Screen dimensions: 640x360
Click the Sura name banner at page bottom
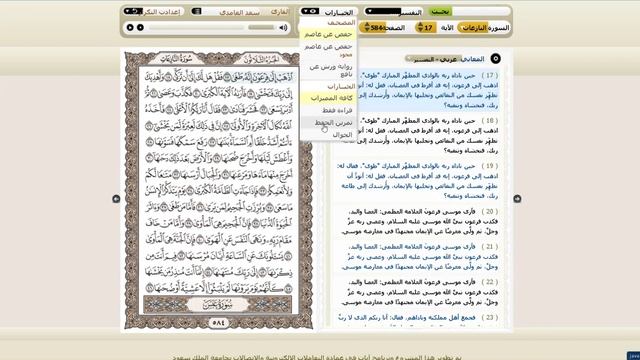coord(218,305)
